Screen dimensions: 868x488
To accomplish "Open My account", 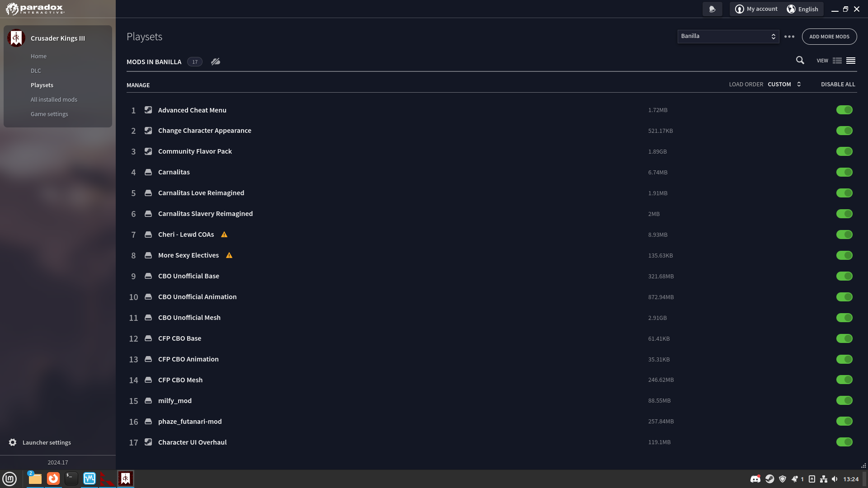I will pos(757,9).
